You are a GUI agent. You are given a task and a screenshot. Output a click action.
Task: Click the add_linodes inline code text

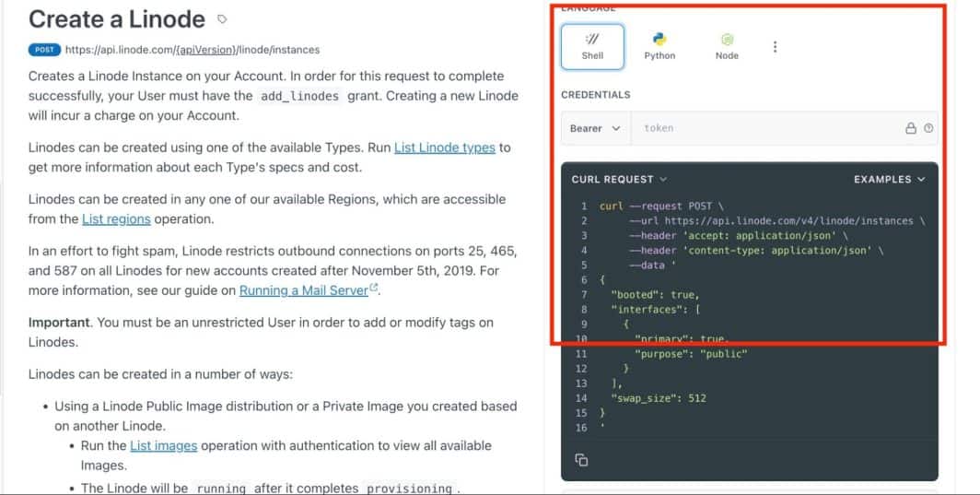pos(298,96)
